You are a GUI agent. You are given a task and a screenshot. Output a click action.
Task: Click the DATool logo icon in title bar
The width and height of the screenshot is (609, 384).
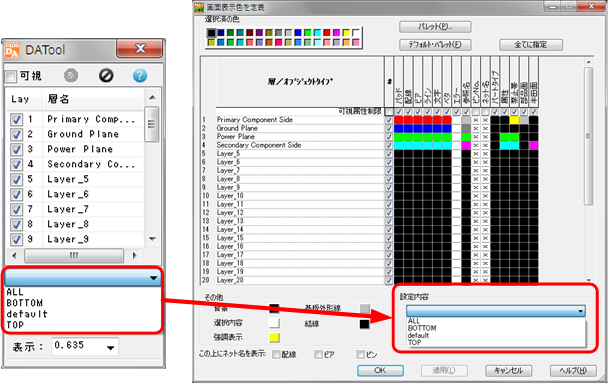click(x=12, y=50)
